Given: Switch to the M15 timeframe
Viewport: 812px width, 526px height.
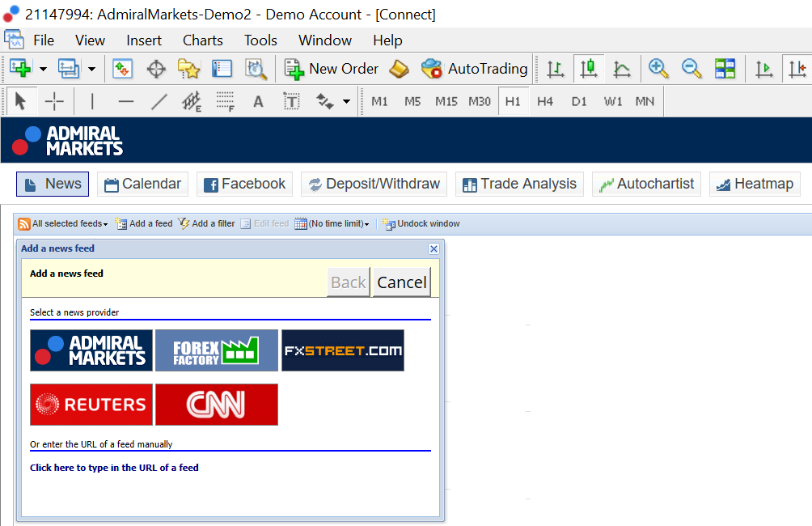Looking at the screenshot, I should [446, 102].
